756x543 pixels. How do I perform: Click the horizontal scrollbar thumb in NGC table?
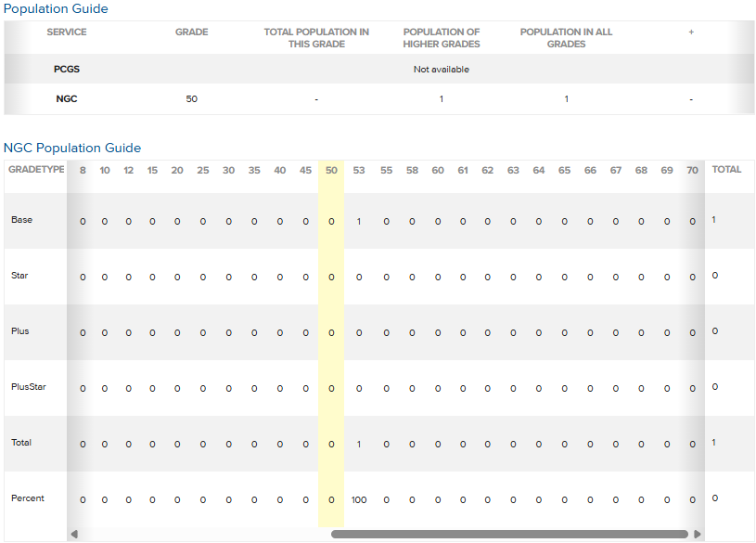pyautogui.click(x=509, y=534)
